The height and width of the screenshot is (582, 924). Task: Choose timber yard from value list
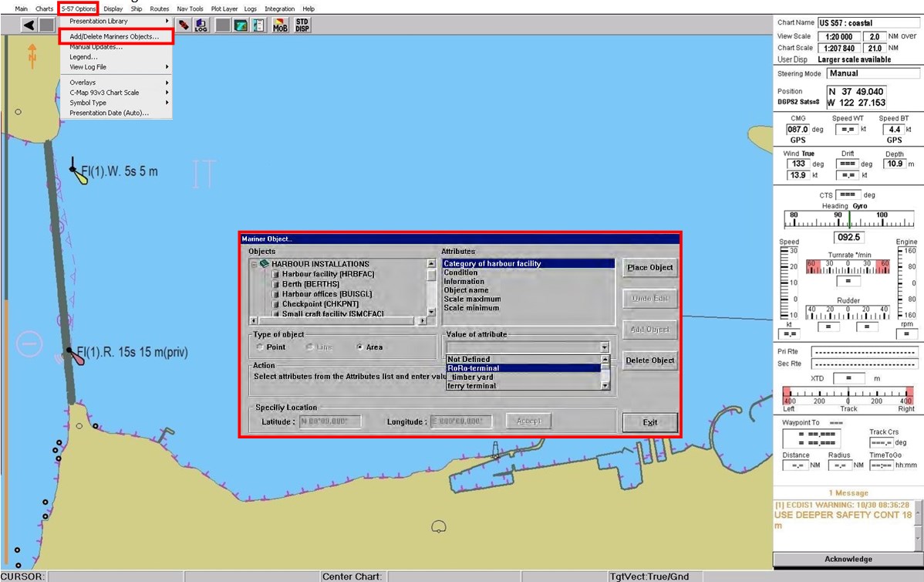click(523, 377)
